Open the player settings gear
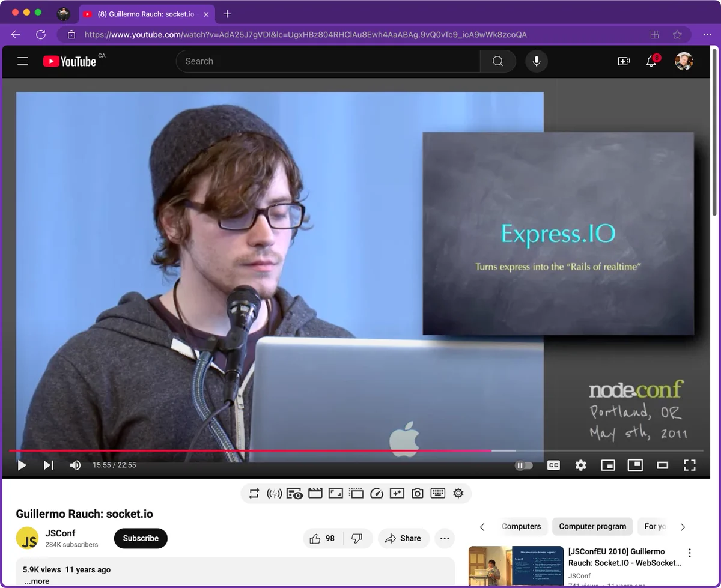 (580, 465)
